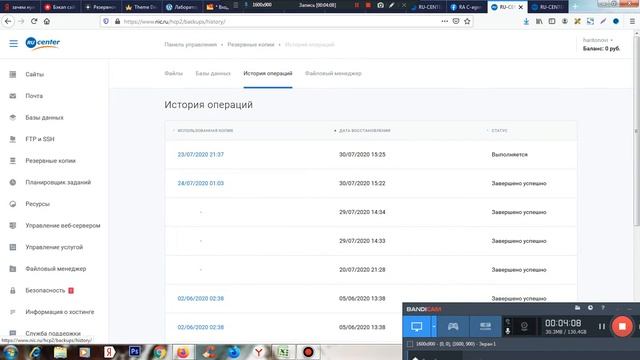The image size is (640, 360).
Task: Click the page vertical scrollbar
Action: 636,131
